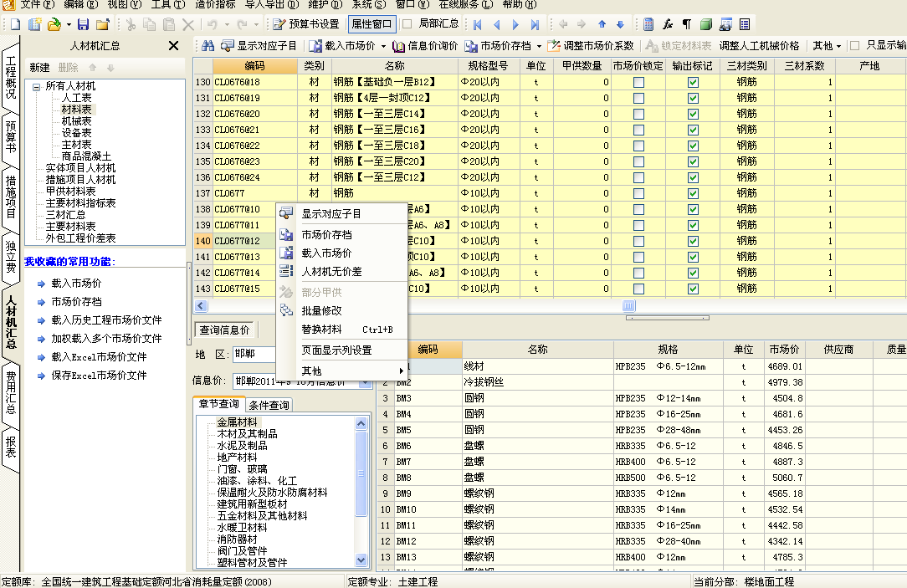Click the new blank document icon
Image resolution: width=907 pixels, height=588 pixels.
click(16, 24)
